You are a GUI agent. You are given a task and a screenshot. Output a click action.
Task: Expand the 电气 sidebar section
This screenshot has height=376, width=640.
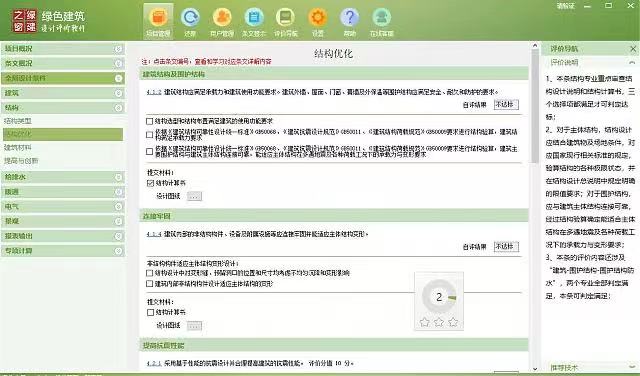click(x=118, y=207)
